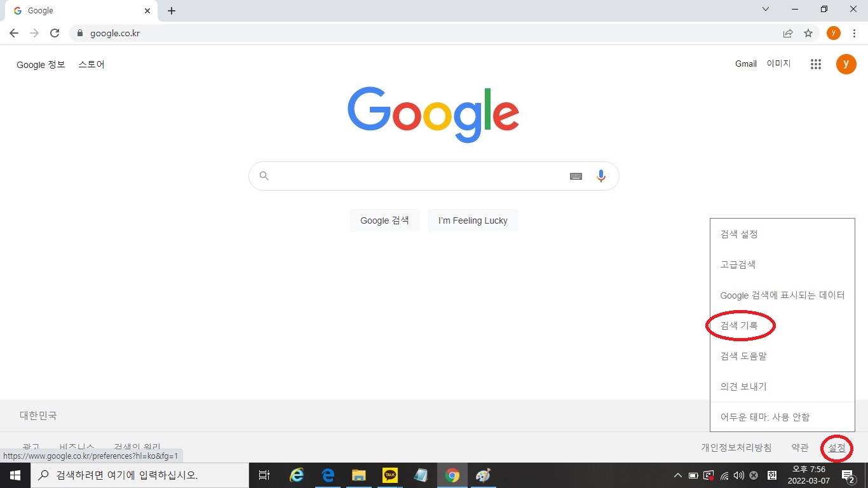The width and height of the screenshot is (868, 488).
Task: Open KakaoTalk from the taskbar
Action: pyautogui.click(x=390, y=475)
